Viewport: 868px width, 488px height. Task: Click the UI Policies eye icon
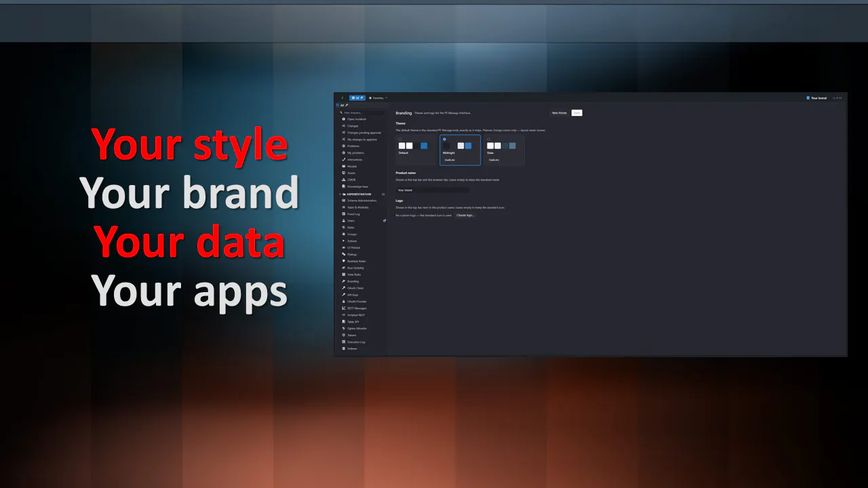click(x=344, y=247)
